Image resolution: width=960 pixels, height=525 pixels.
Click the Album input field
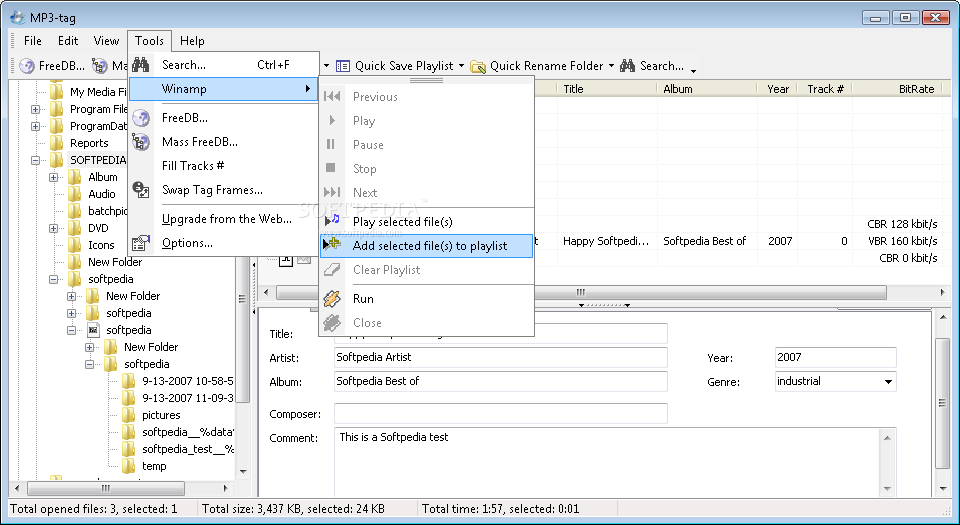point(500,381)
